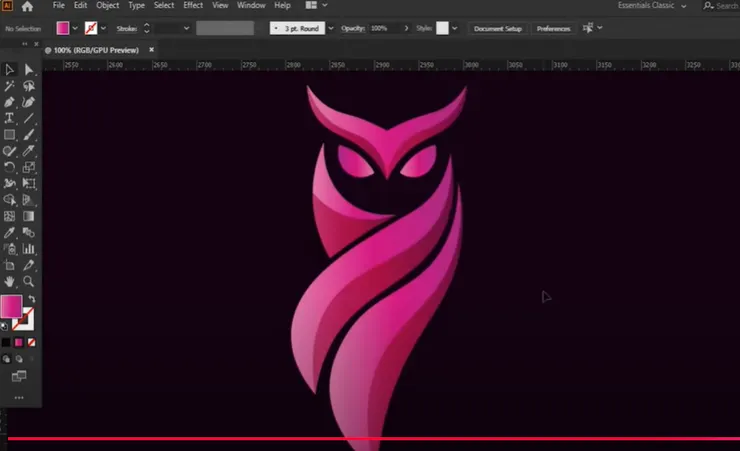Open the Edit Toolbar ellipsis

tap(19, 398)
